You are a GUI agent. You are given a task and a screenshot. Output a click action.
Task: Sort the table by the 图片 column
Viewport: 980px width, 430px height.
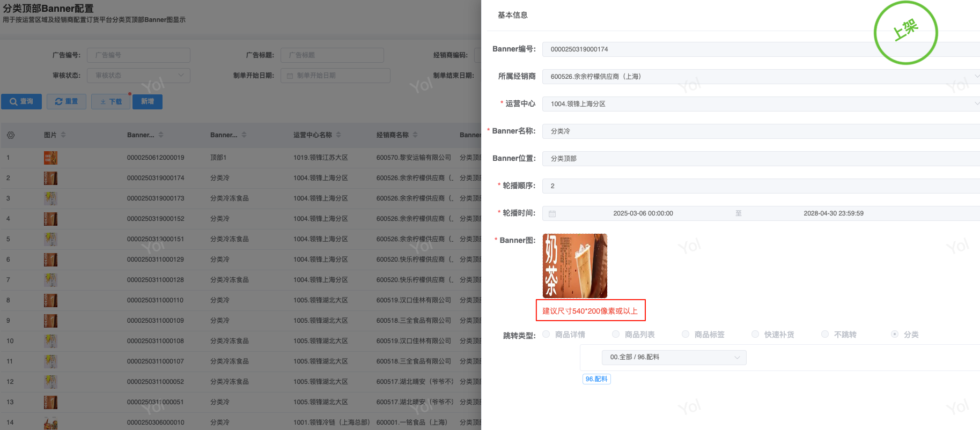[x=63, y=135]
